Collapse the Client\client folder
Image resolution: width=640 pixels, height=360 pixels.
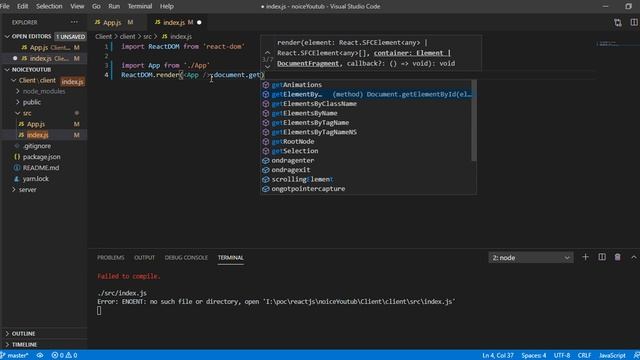pyautogui.click(x=37, y=80)
